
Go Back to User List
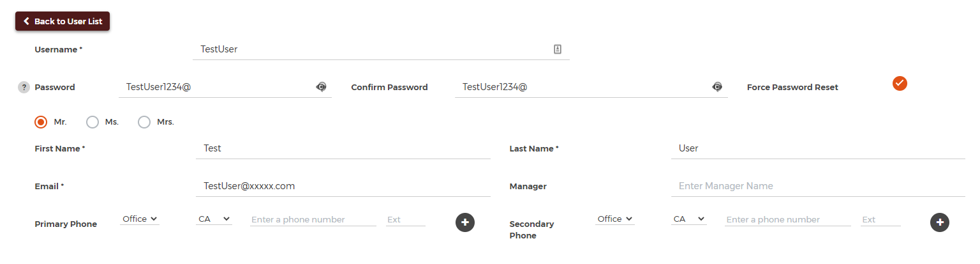63,21
